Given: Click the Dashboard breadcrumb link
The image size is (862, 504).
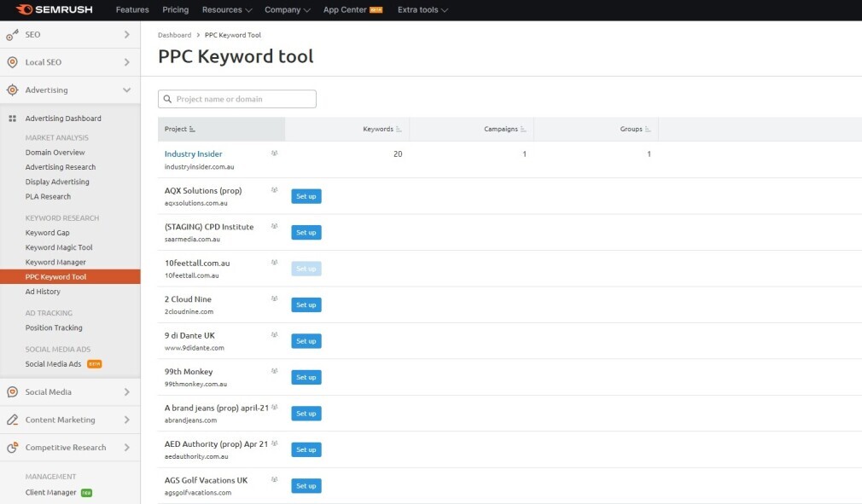Looking at the screenshot, I should click(174, 35).
